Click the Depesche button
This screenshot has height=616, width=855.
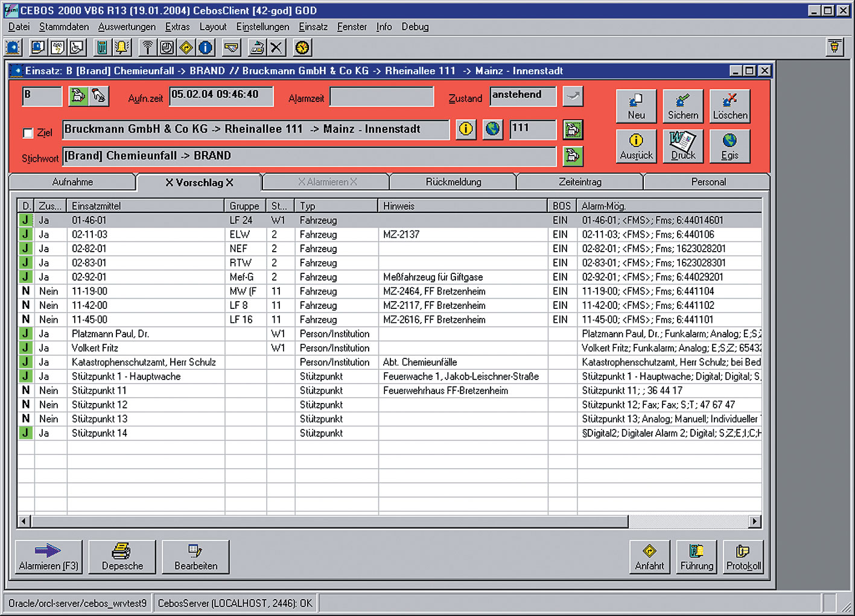point(122,557)
